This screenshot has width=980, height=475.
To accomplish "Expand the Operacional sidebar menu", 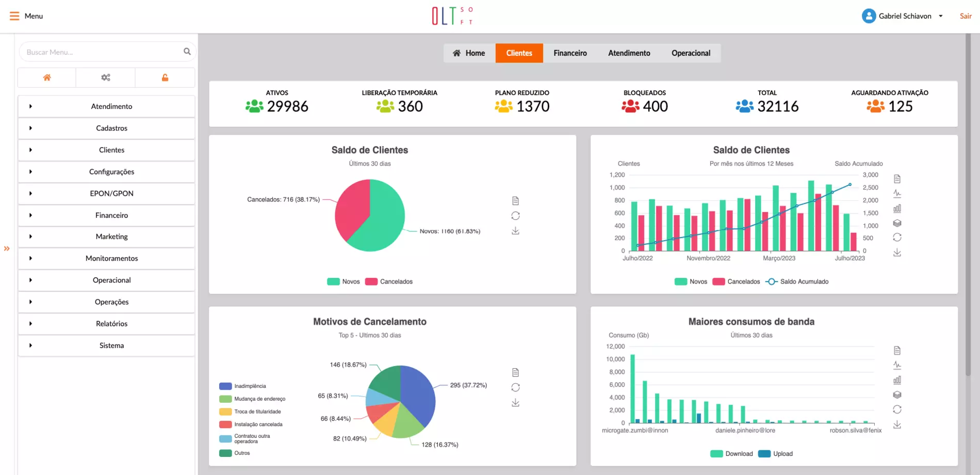I will click(x=106, y=280).
